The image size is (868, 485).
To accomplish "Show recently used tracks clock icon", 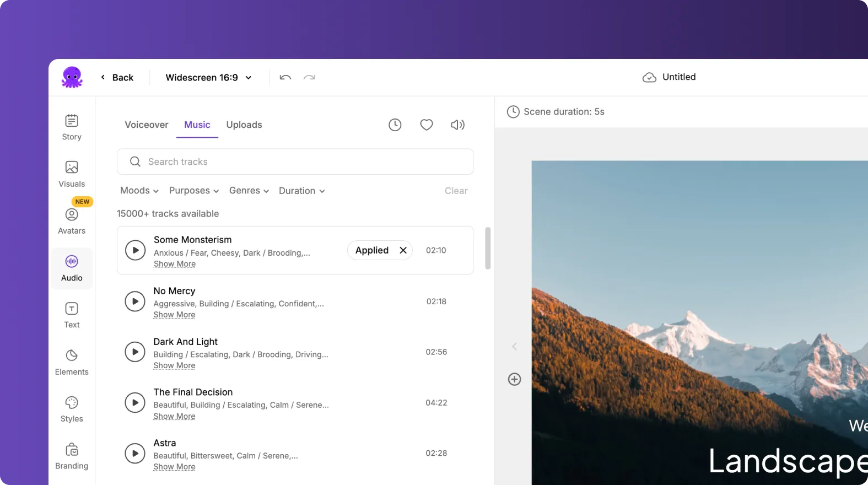I will pyautogui.click(x=395, y=125).
